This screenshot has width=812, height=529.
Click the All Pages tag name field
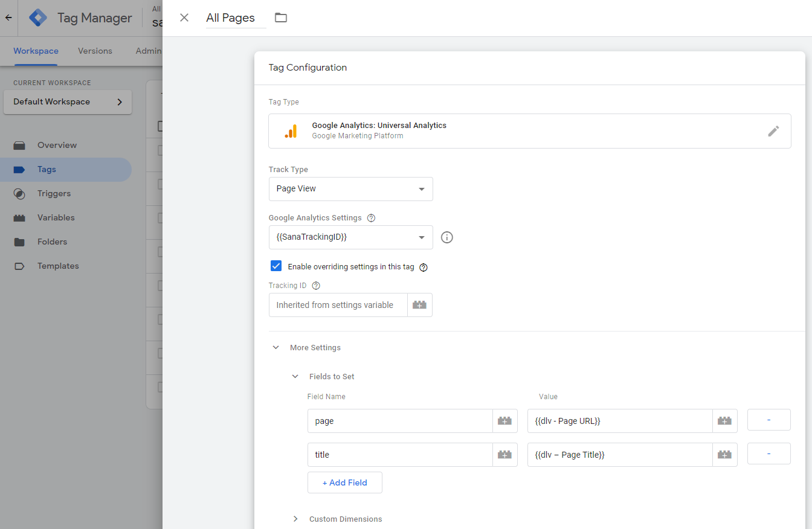point(236,18)
